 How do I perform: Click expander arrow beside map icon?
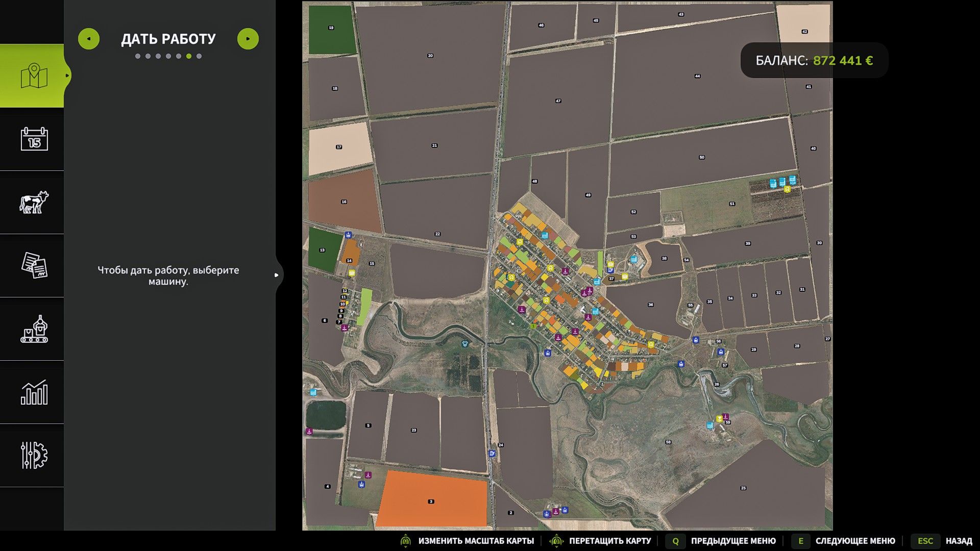(67, 76)
